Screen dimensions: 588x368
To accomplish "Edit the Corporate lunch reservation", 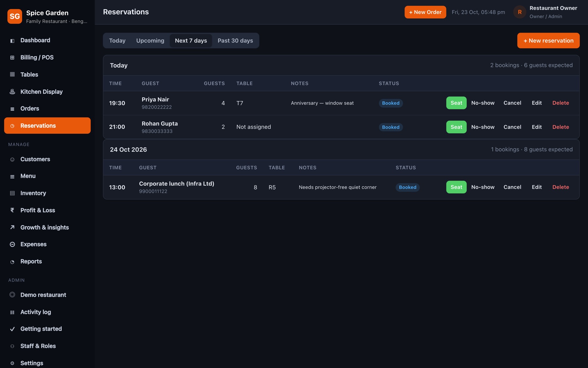I will pyautogui.click(x=536, y=187).
